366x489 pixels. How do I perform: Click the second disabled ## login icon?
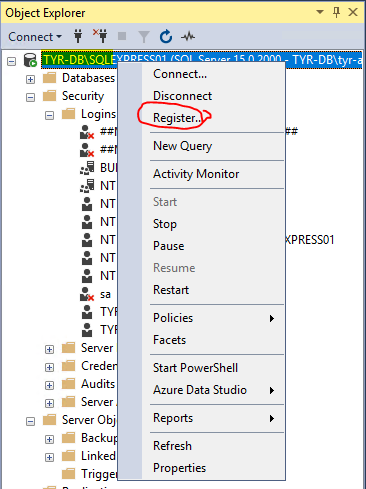tap(87, 150)
